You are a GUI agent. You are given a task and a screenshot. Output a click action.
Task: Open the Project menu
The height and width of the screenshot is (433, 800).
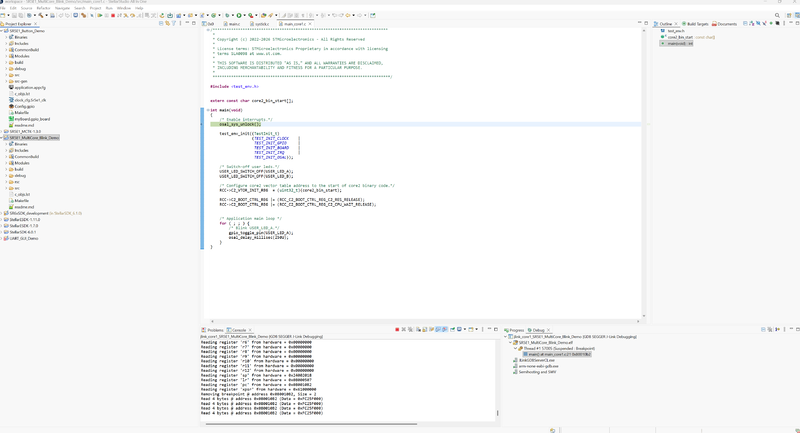pos(95,8)
